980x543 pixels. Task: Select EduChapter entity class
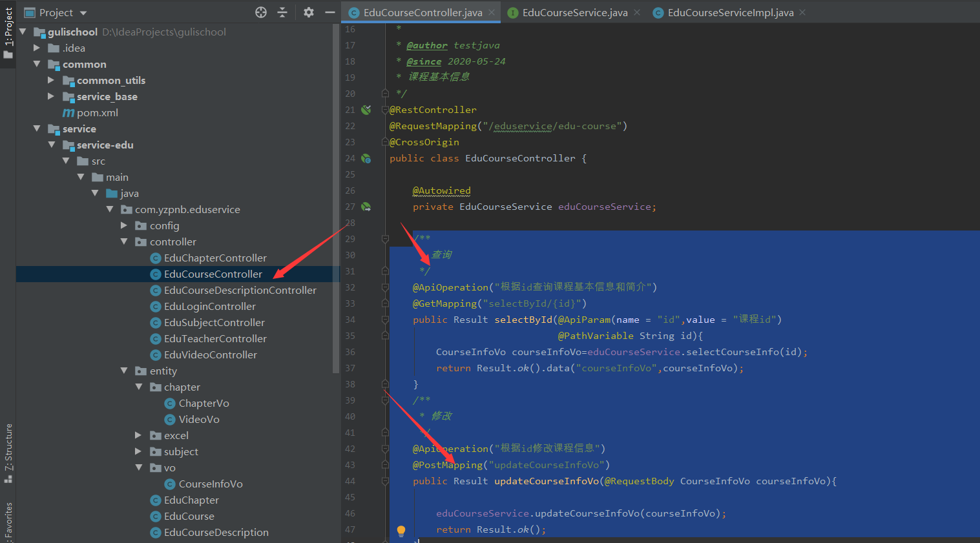[184, 500]
